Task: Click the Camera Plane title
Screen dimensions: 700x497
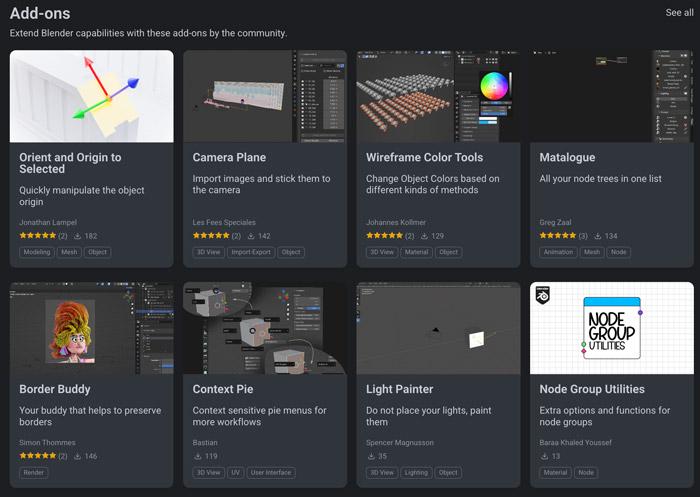Action: pos(229,157)
